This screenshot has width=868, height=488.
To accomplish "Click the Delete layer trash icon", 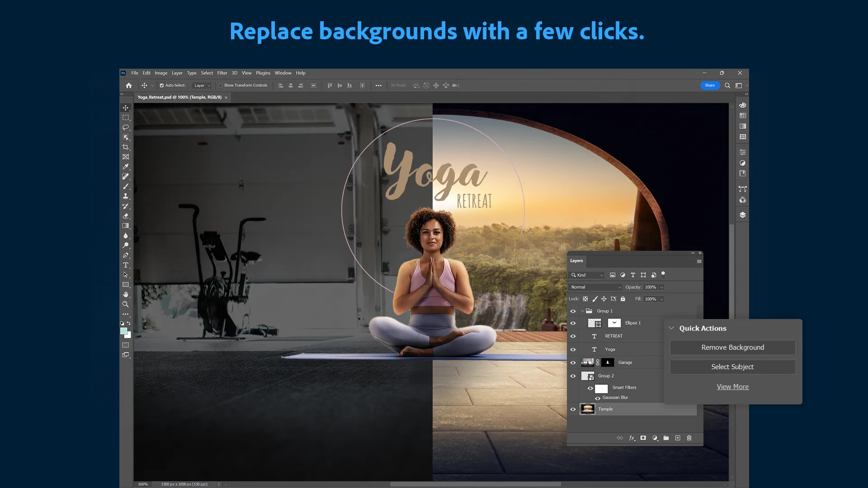I will (x=689, y=438).
